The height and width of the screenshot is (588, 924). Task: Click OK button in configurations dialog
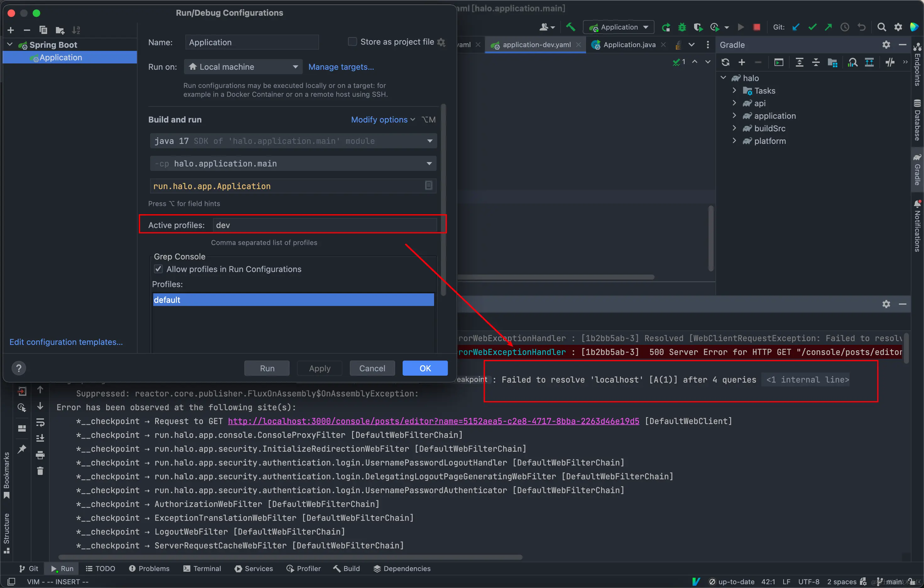[425, 368]
